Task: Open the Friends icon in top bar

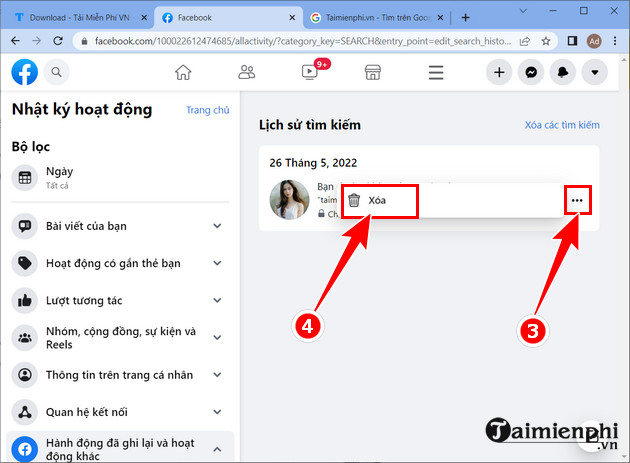Action: 246,72
